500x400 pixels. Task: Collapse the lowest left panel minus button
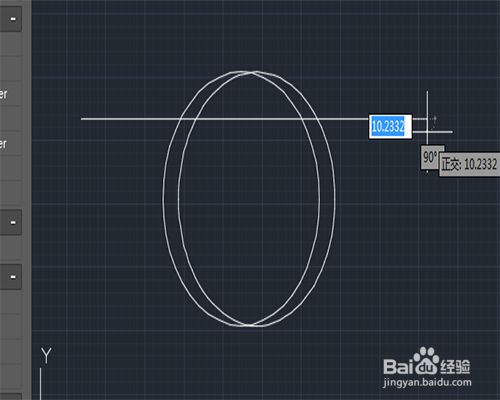coord(11,277)
